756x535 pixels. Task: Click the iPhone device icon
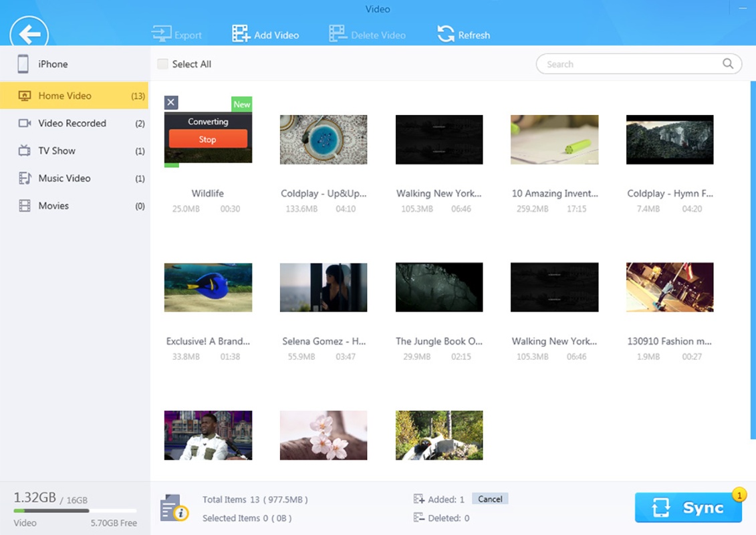coord(23,64)
